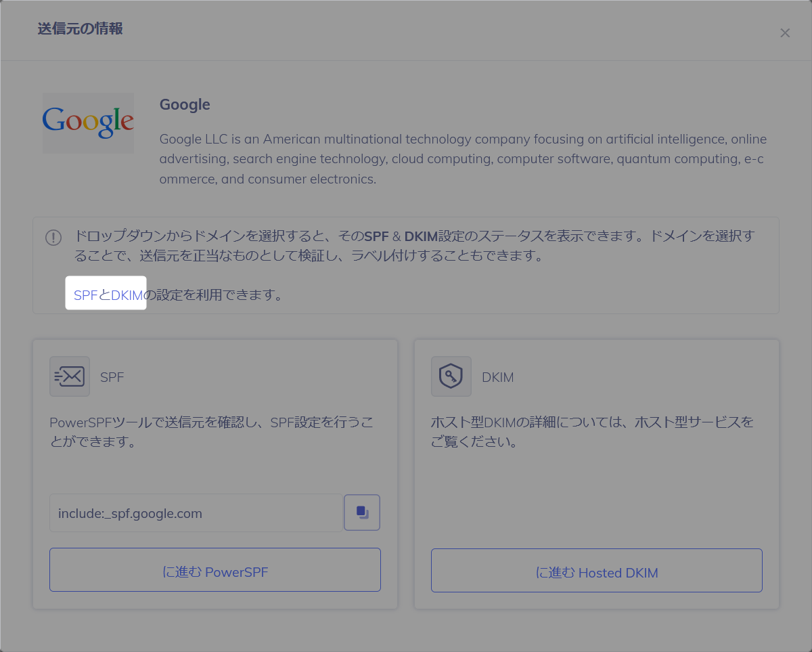
Task: Click the SPF envelope icon
Action: pyautogui.click(x=70, y=376)
